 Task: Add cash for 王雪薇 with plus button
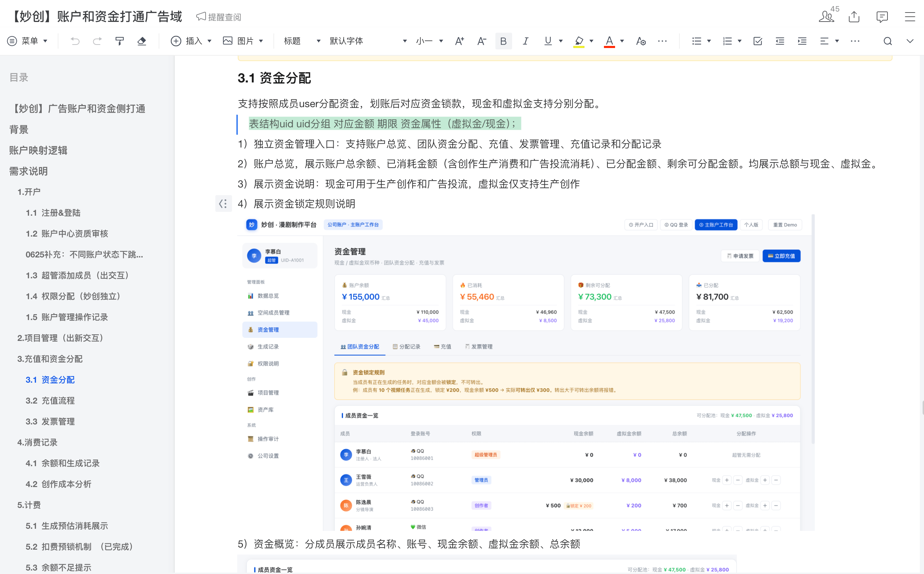click(x=727, y=480)
